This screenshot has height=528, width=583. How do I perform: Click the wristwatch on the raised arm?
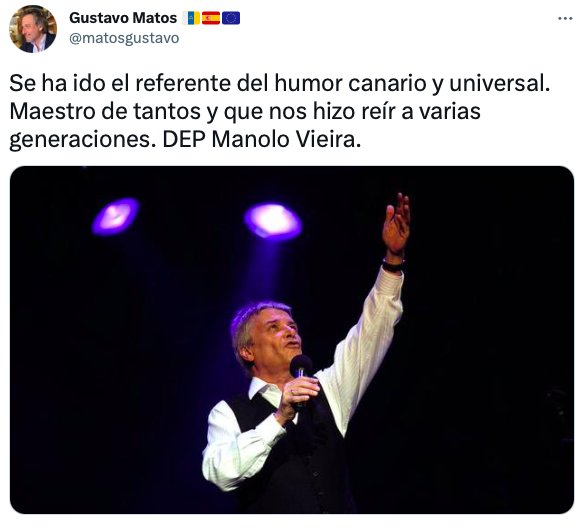(393, 265)
